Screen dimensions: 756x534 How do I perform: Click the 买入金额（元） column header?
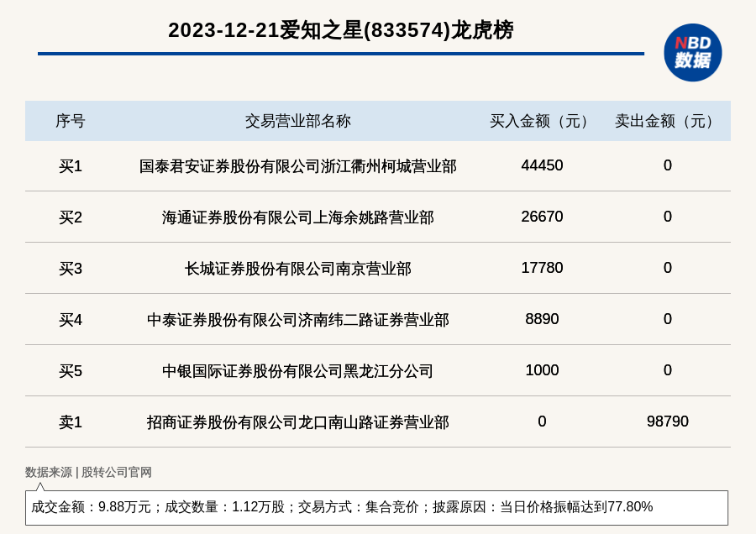[542, 121]
